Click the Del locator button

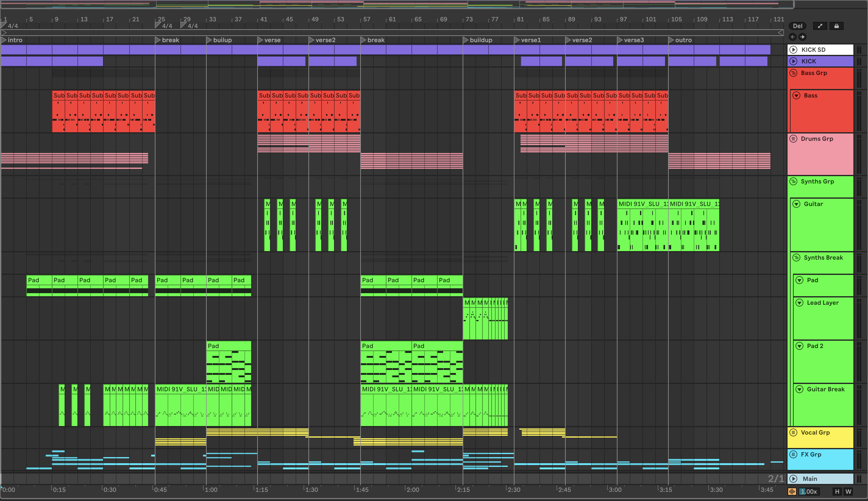click(x=797, y=26)
